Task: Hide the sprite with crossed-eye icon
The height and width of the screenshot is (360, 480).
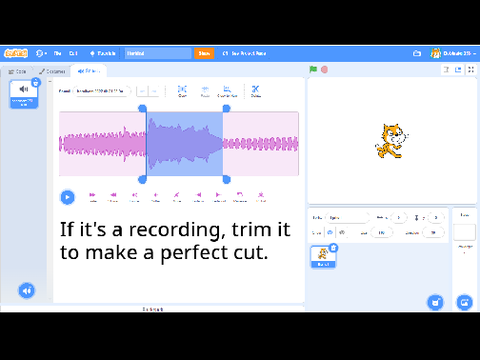Action: 341,232
